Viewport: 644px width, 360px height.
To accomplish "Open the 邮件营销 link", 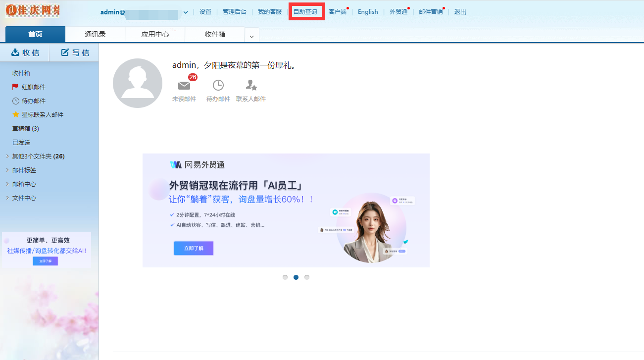I will [431, 12].
